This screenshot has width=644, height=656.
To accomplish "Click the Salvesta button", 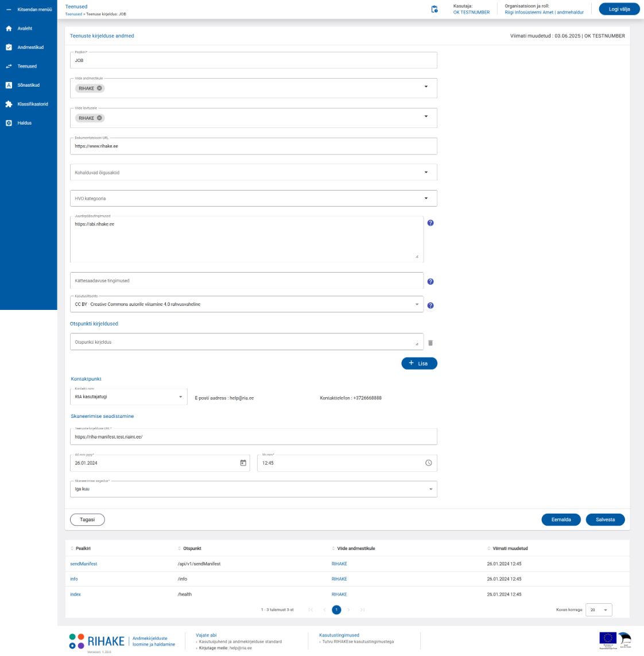I will pos(605,520).
